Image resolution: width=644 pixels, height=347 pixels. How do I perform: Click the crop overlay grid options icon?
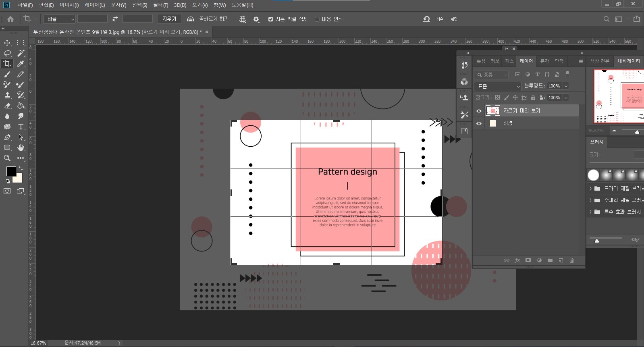point(242,19)
